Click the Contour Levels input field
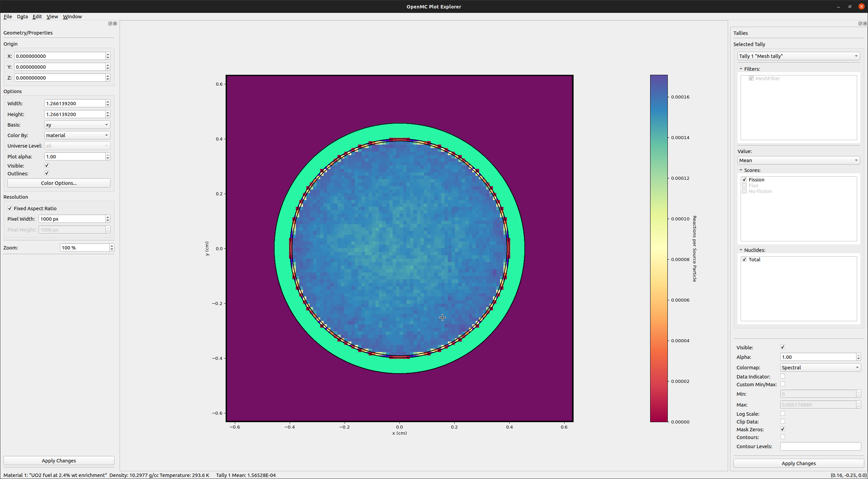 (820, 447)
